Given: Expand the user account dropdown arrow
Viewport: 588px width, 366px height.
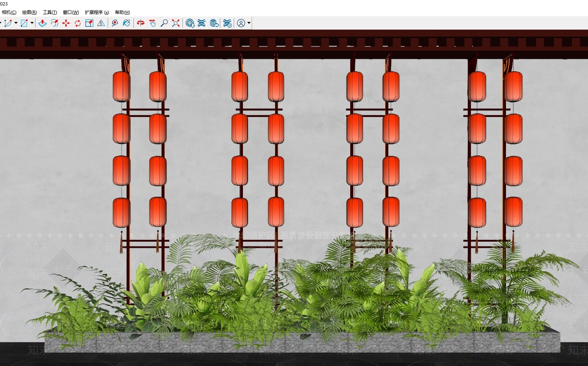Looking at the screenshot, I should coord(249,23).
